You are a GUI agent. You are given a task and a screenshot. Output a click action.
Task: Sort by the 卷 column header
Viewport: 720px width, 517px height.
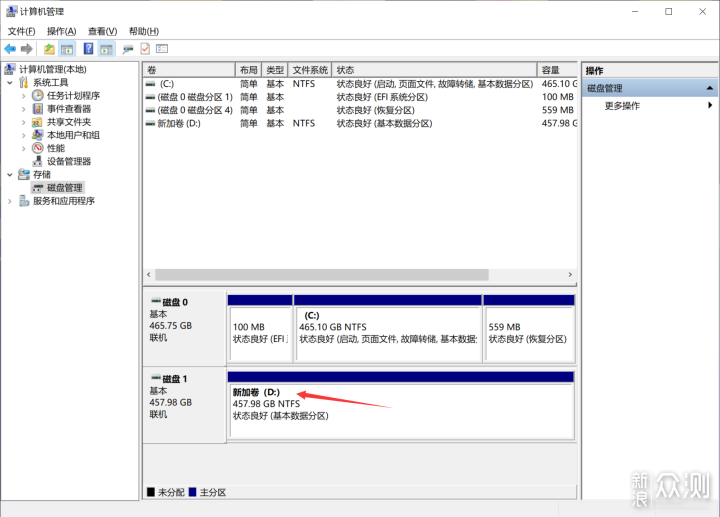[x=189, y=70]
